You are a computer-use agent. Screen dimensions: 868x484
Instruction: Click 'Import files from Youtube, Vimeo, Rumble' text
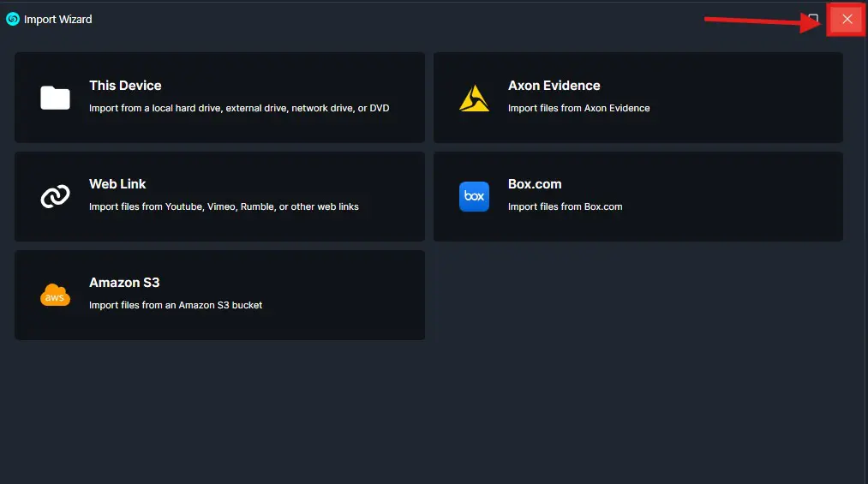click(224, 206)
